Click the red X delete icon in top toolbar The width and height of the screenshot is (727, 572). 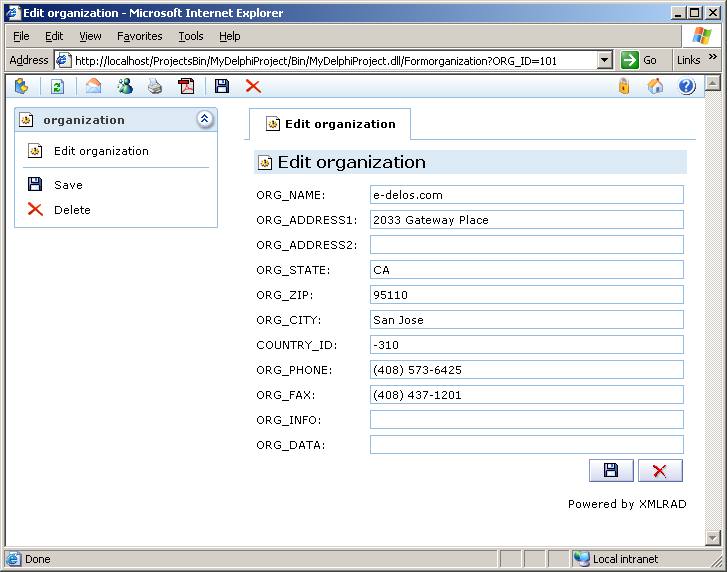pos(253,87)
